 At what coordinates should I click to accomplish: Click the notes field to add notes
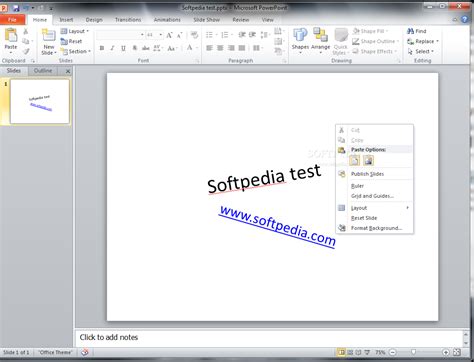coord(269,337)
